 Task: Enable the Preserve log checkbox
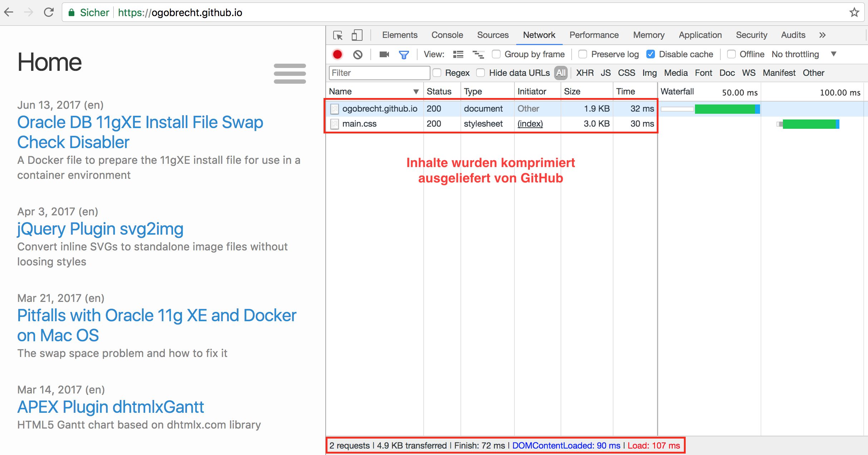[583, 54]
